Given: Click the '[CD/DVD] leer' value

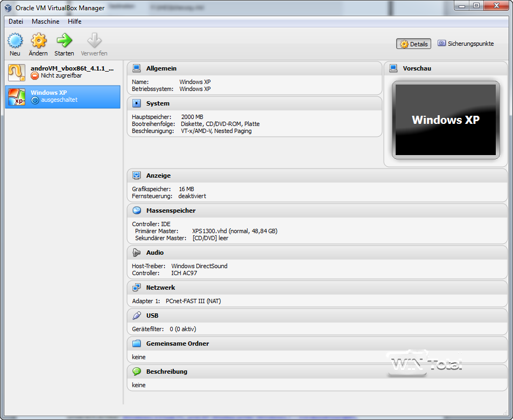Looking at the screenshot, I should coord(210,239).
